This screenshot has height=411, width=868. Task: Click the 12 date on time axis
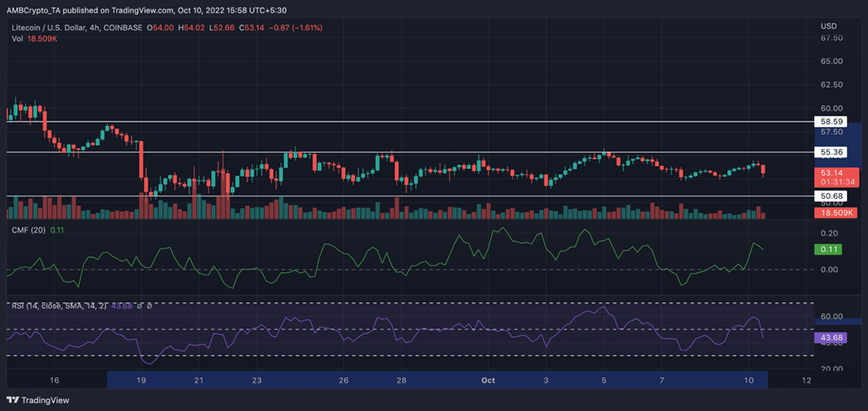(806, 380)
